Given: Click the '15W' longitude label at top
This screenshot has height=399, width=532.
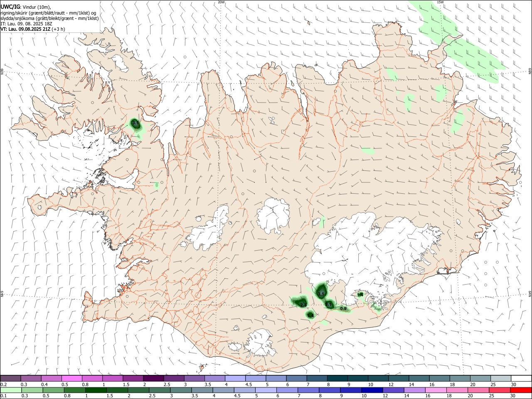Looking at the screenshot, I should click(440, 2).
